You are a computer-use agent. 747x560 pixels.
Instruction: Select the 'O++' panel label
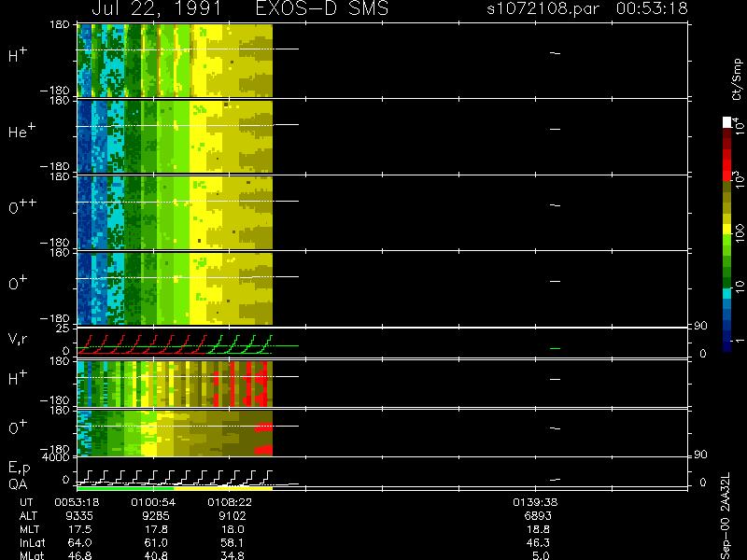pyautogui.click(x=22, y=206)
